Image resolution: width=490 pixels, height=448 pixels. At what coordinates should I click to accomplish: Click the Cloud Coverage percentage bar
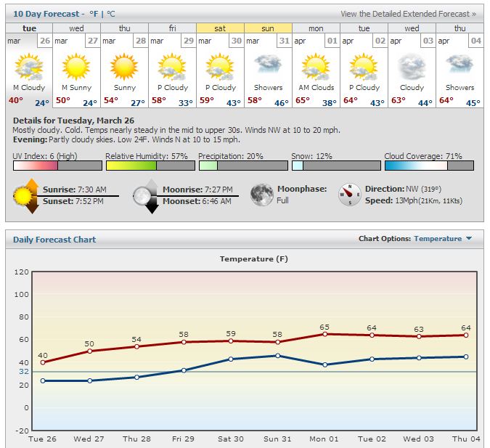[428, 166]
